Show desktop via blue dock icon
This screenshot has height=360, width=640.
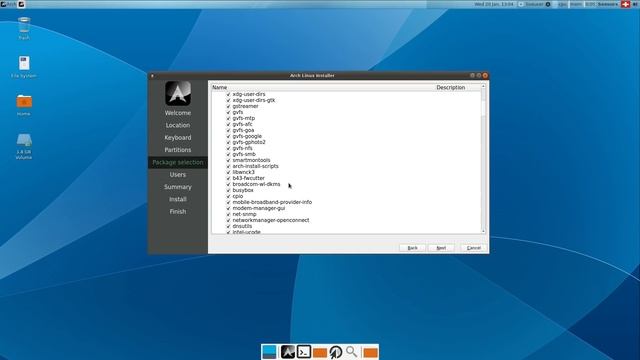(269, 352)
